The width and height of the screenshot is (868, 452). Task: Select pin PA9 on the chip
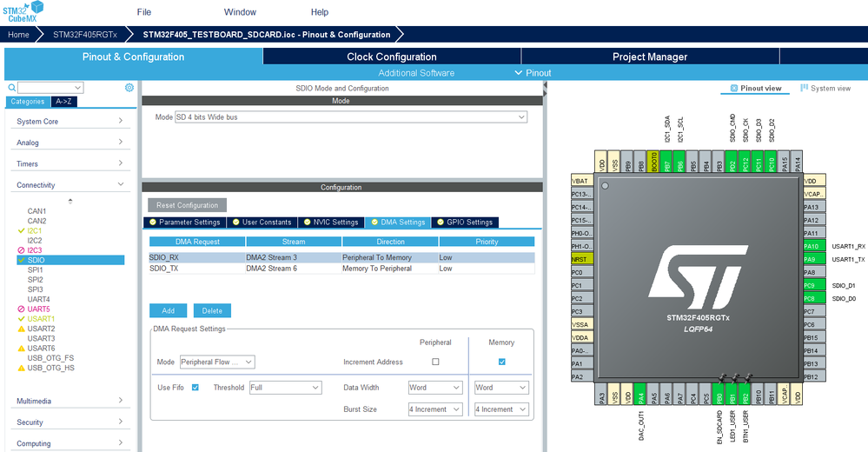(x=814, y=259)
